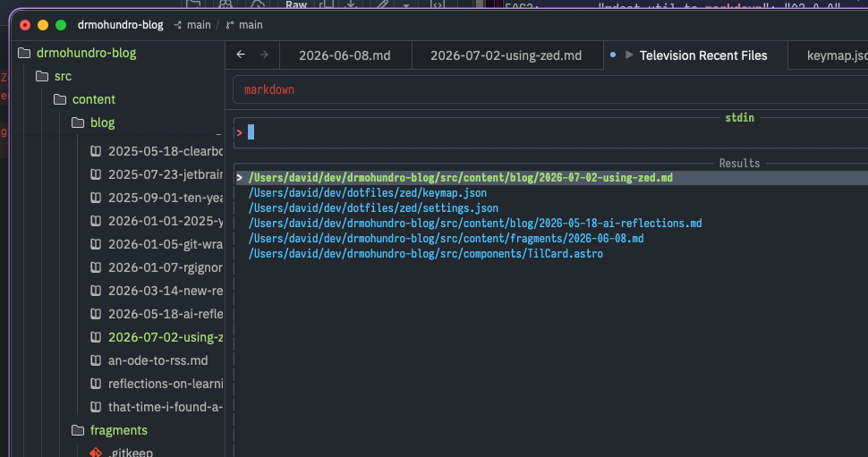Viewport: 868px width, 457px height.
Task: Click the drmohundro-blog project name in title bar
Action: [120, 25]
